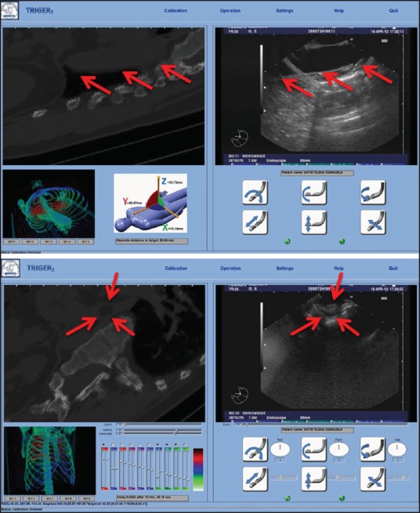Click the Roll angle dial gauge

(281, 450)
